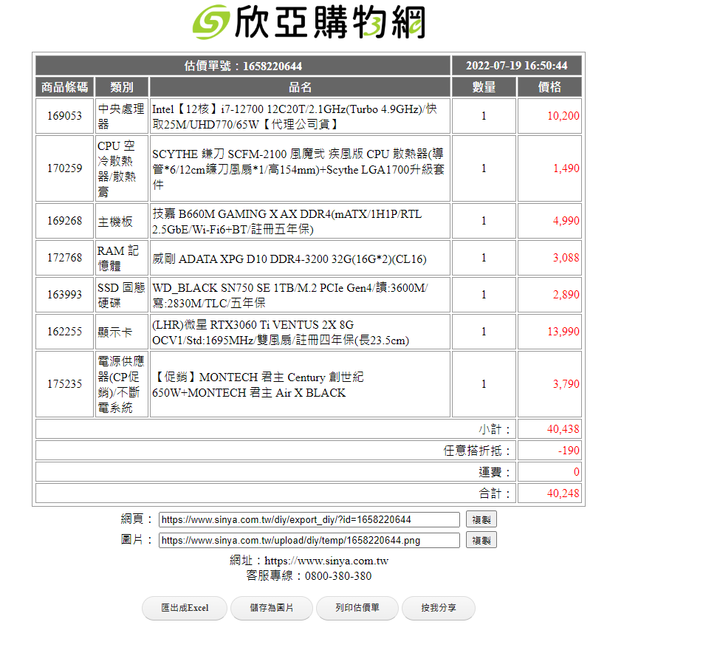
Task: Click the 小計 label
Action: click(x=495, y=429)
